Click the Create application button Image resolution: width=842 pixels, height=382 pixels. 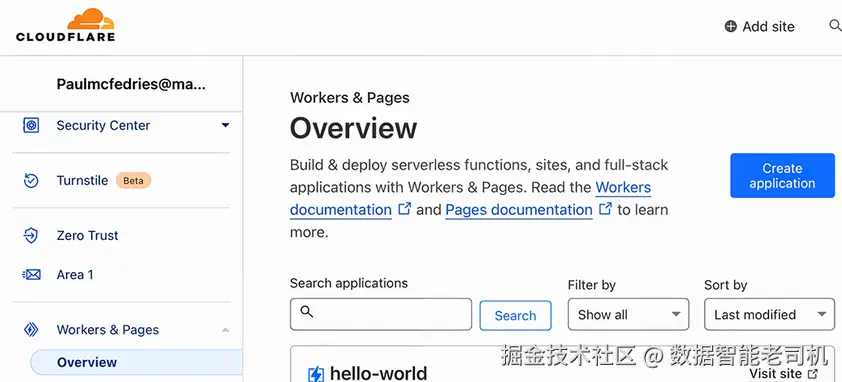782,176
